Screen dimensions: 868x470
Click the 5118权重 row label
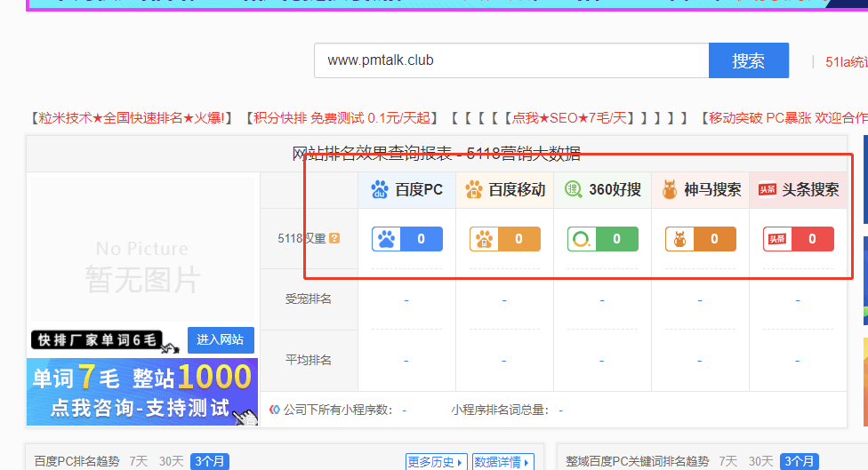301,238
